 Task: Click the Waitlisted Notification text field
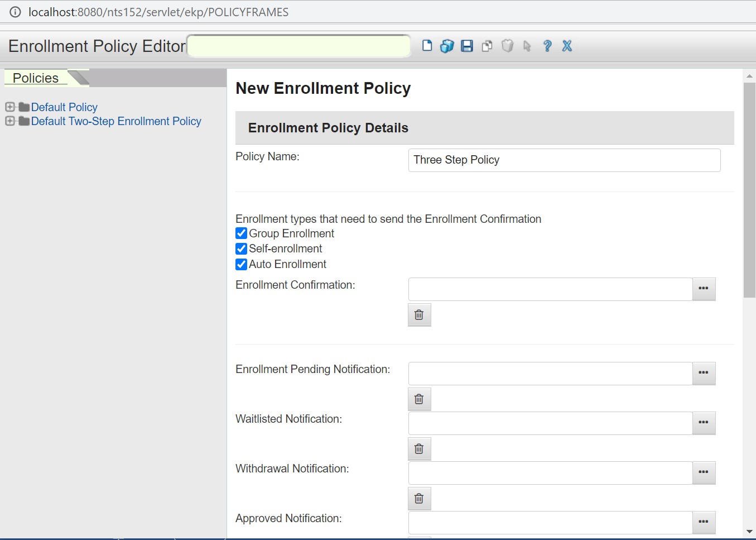[550, 423]
